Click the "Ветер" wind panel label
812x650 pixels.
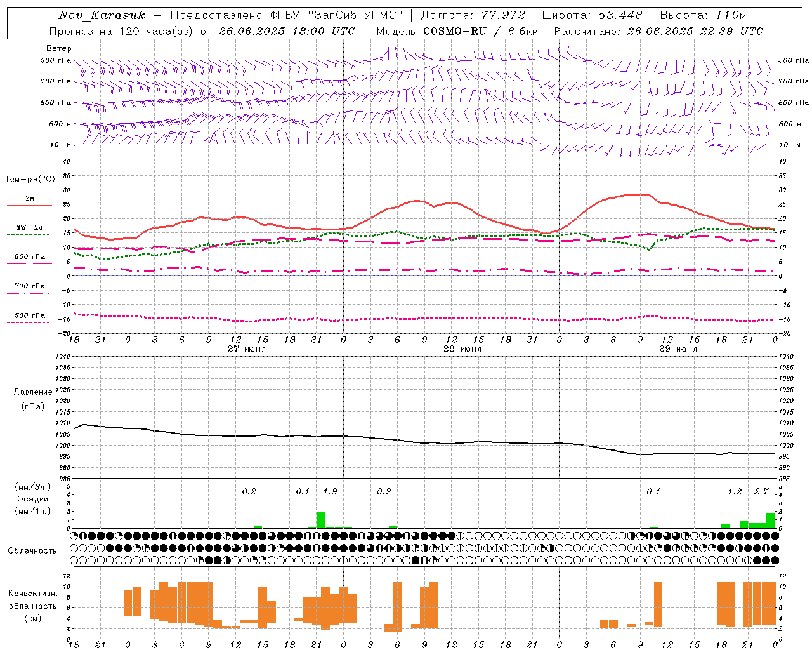59,48
